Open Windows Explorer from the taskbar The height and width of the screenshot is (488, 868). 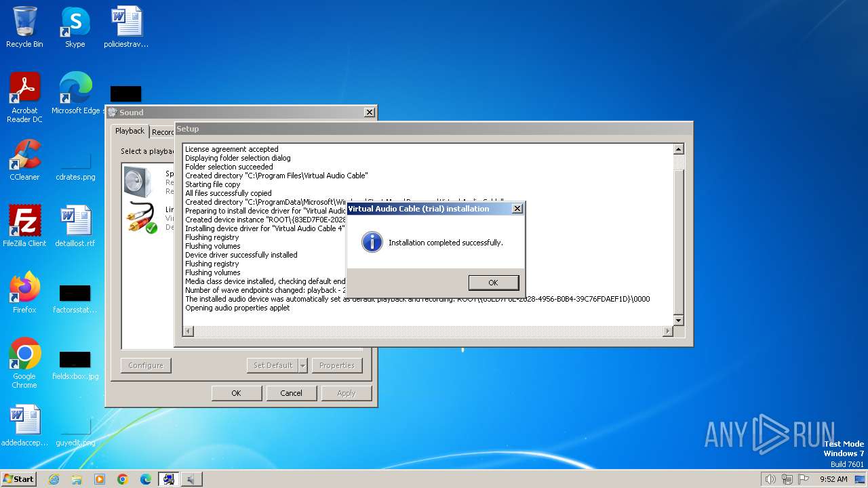click(x=77, y=479)
